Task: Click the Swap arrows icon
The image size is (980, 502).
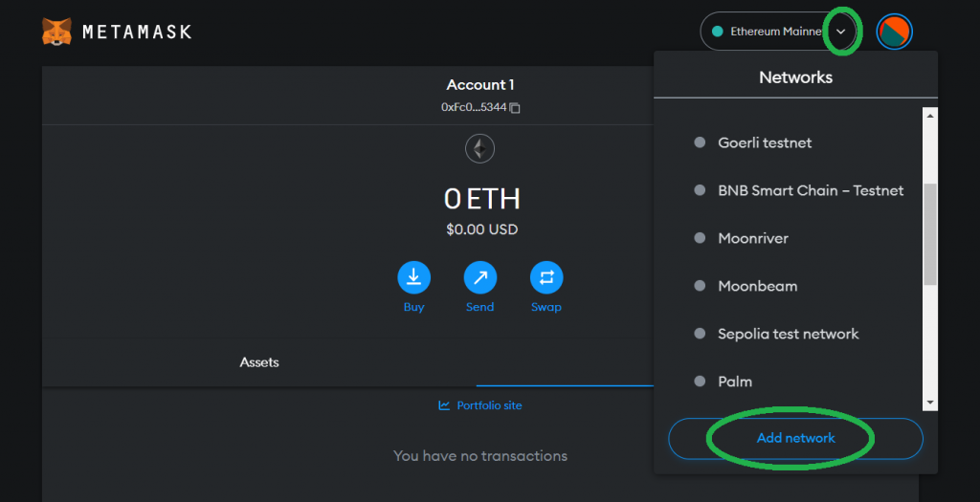Action: pyautogui.click(x=546, y=277)
